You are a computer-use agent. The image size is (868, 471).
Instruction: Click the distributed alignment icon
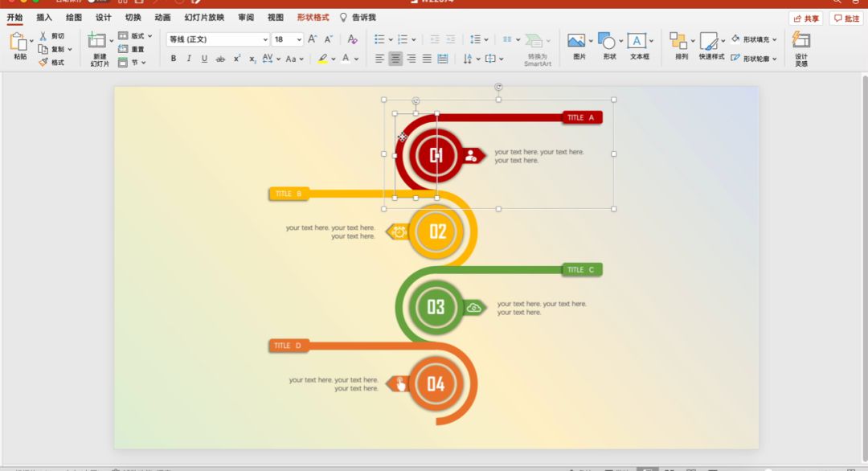pyautogui.click(x=443, y=58)
